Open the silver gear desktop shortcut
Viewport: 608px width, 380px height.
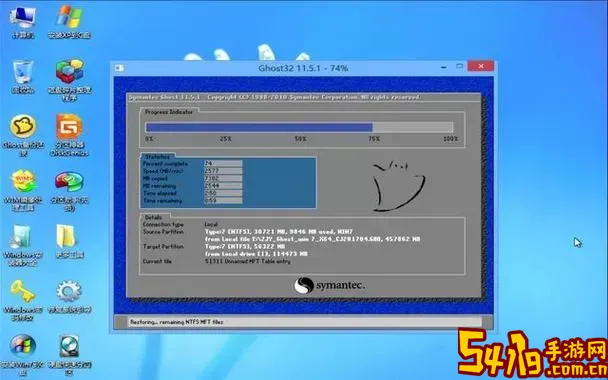click(69, 297)
